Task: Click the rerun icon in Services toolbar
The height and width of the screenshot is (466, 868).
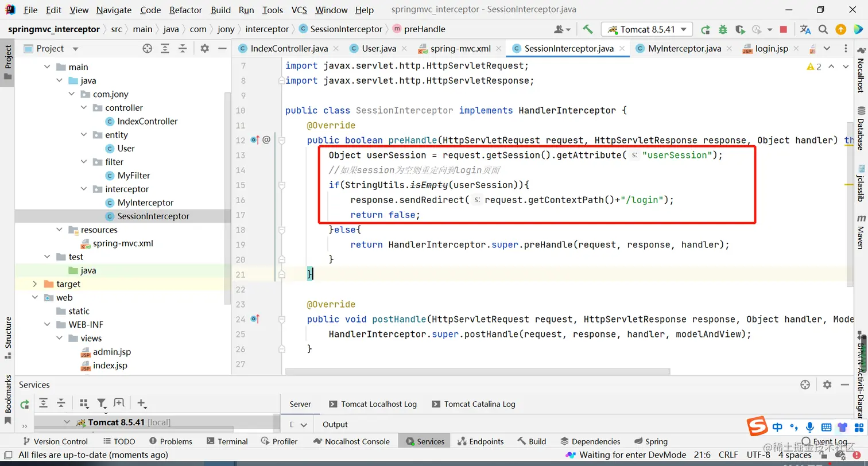Action: point(25,404)
